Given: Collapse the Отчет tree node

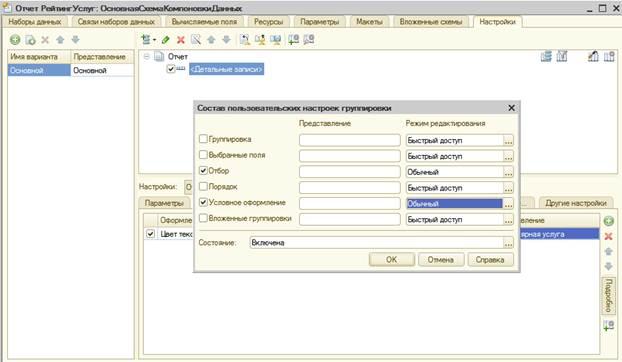Looking at the screenshot, I should coord(147,56).
